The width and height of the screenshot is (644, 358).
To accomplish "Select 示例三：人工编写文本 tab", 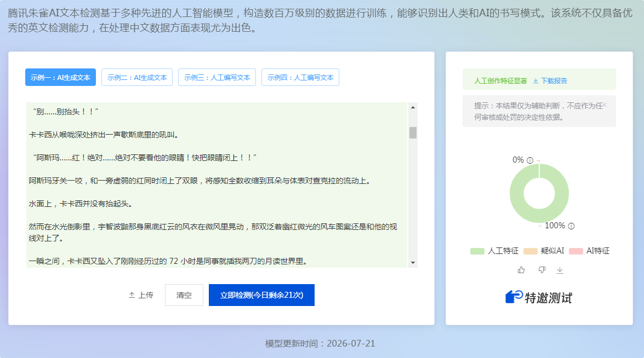I will pyautogui.click(x=217, y=77).
